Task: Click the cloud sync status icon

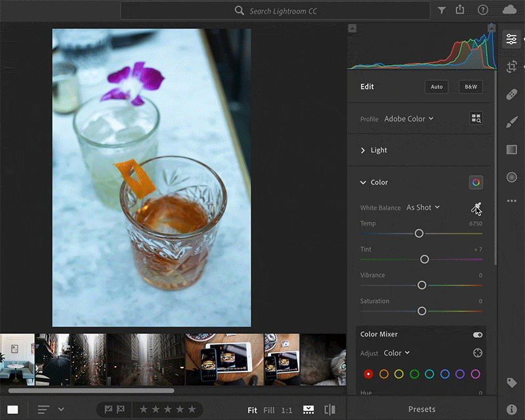Action: click(x=509, y=10)
